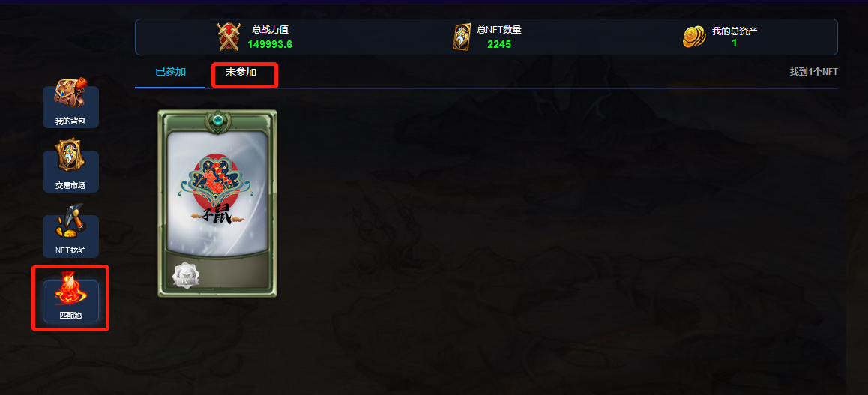The width and height of the screenshot is (868, 395).
Task: Click the 我的总资产 label
Action: pos(735,31)
